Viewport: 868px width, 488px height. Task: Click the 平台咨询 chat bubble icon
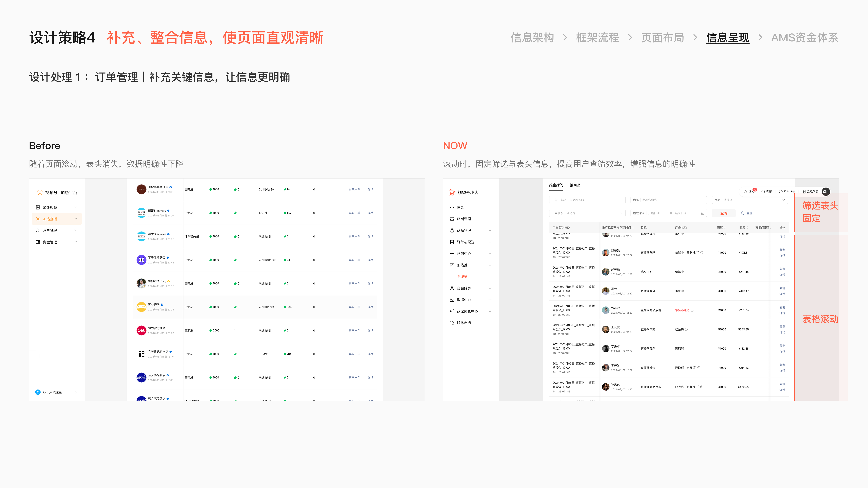(x=781, y=192)
